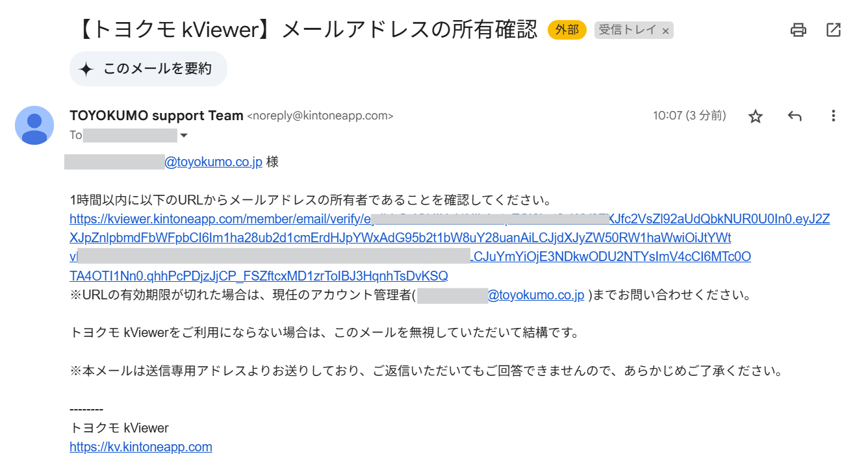The height and width of the screenshot is (476, 868).
Task: Open the sender's profile avatar
Action: click(x=34, y=125)
